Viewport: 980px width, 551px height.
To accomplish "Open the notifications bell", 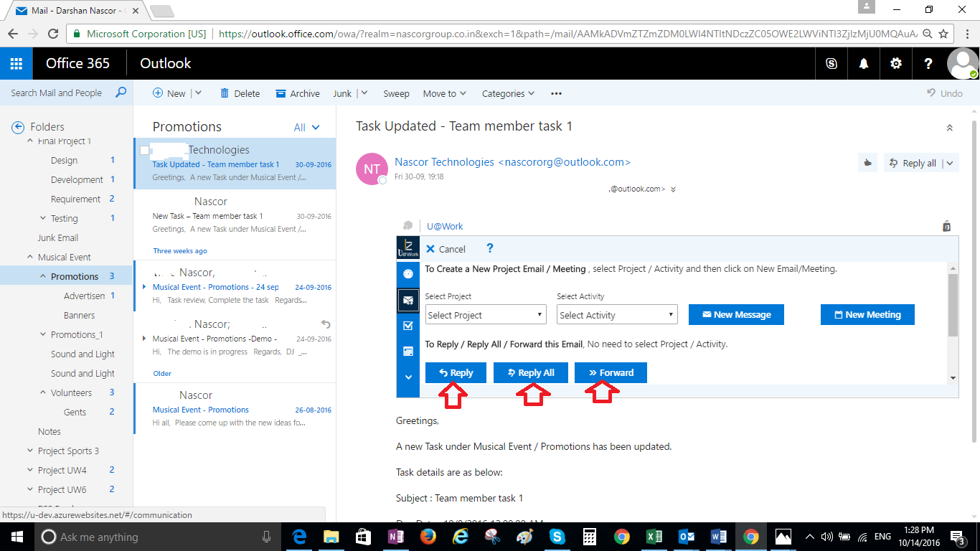I will tap(864, 63).
